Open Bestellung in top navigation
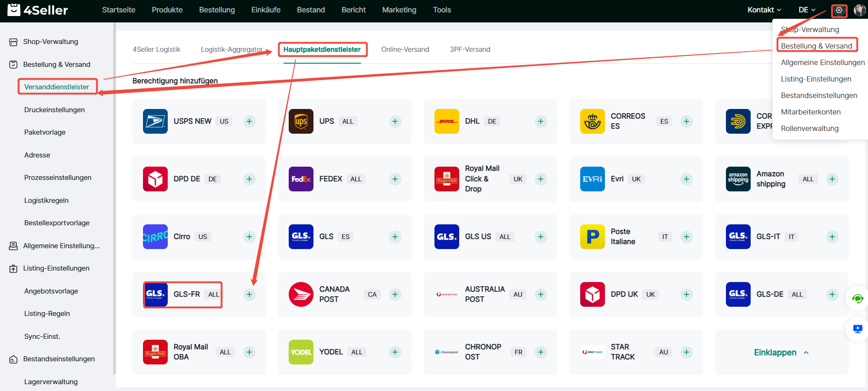The width and height of the screenshot is (868, 391). (217, 10)
